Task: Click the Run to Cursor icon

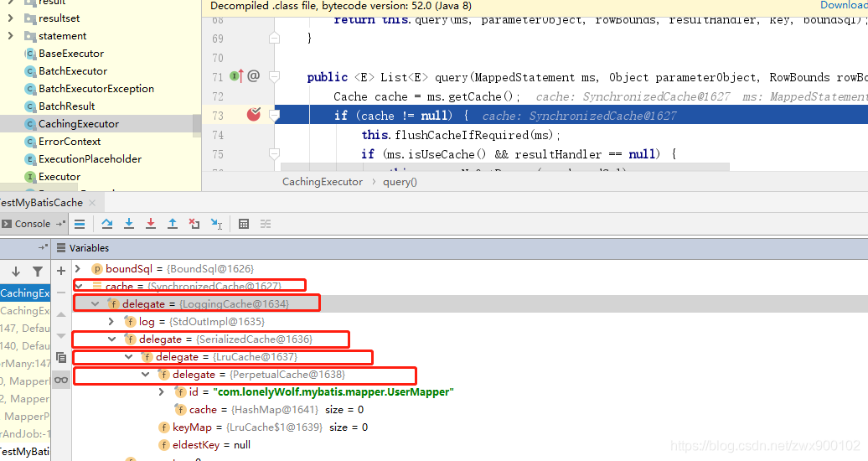Action: 216,224
